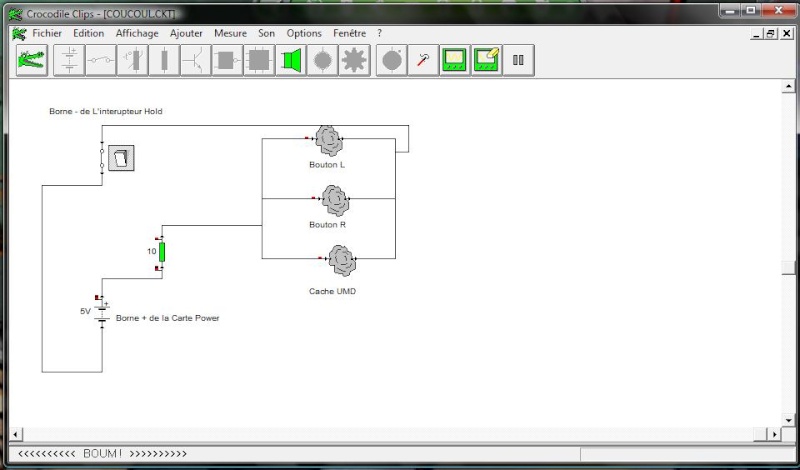Open the Mesure menu

230,33
